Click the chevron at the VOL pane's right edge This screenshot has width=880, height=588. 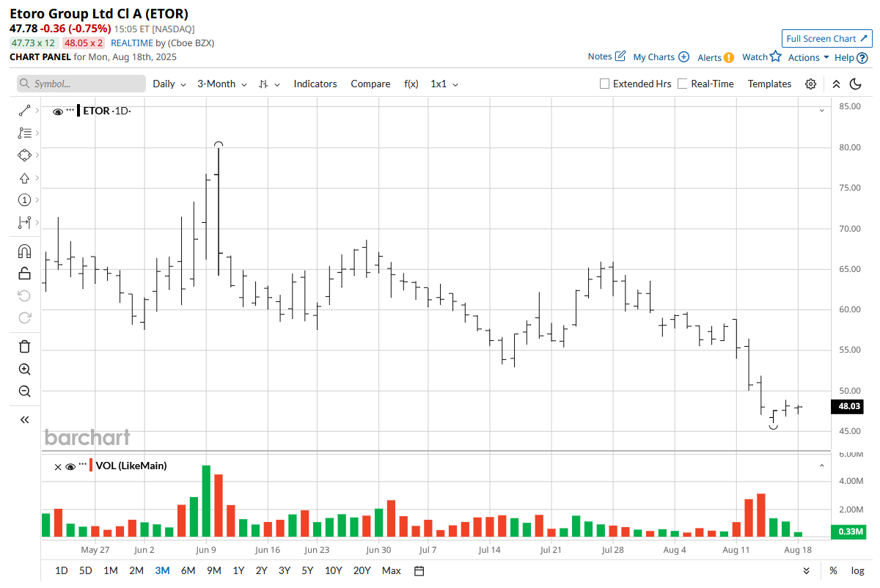pos(822,465)
